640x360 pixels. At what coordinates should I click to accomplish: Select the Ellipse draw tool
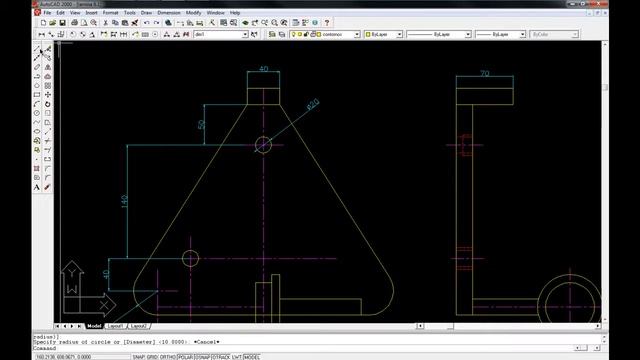(37, 131)
